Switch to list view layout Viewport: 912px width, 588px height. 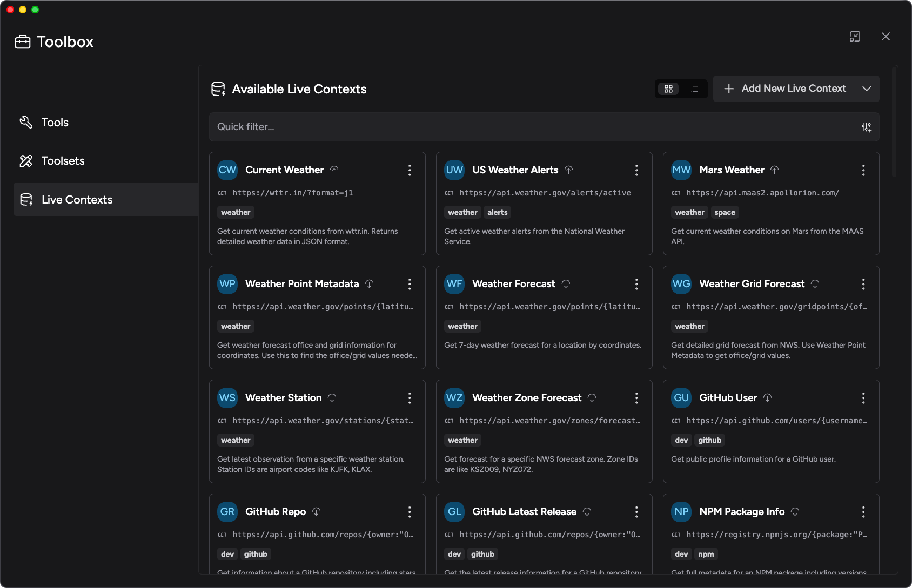coord(695,89)
